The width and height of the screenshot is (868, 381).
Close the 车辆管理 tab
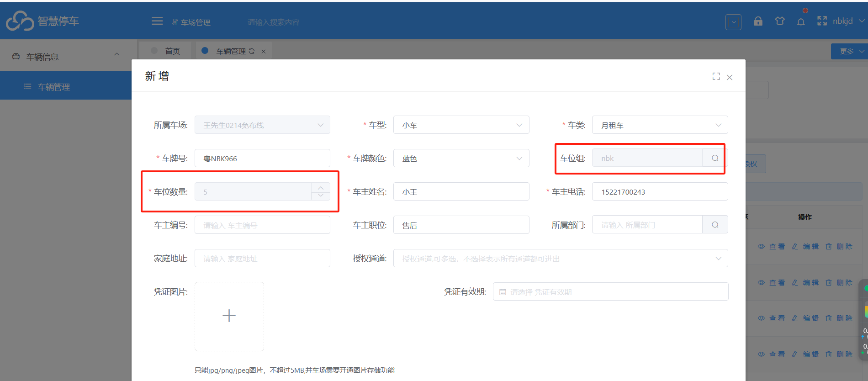coord(264,52)
